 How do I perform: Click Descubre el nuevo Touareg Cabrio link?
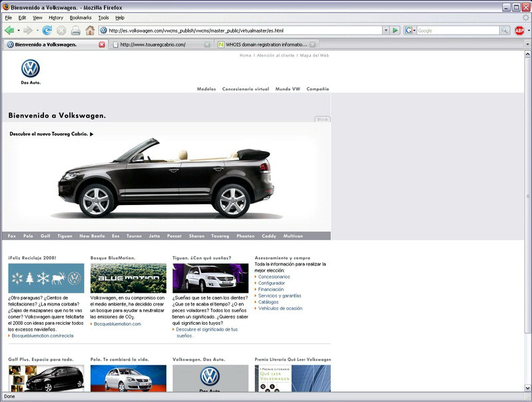point(51,134)
